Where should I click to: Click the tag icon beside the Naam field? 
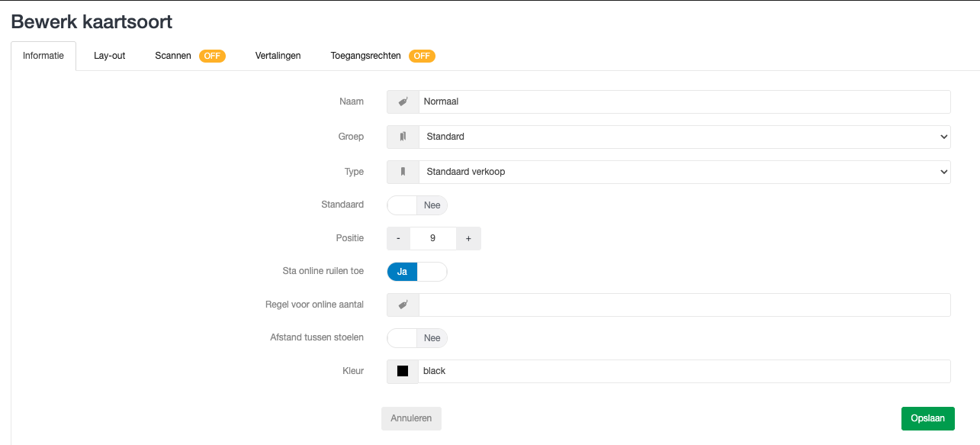403,102
